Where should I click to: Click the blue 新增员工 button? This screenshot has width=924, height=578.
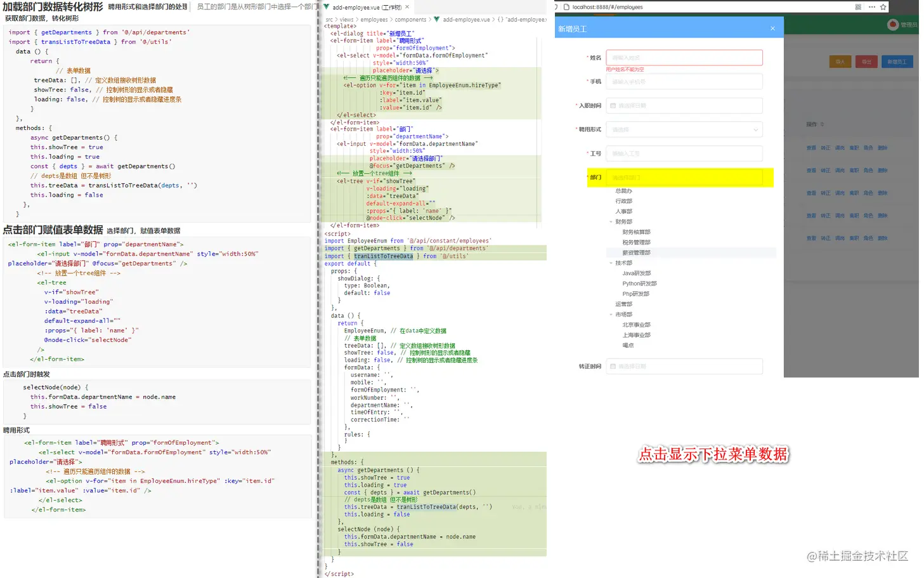point(897,62)
